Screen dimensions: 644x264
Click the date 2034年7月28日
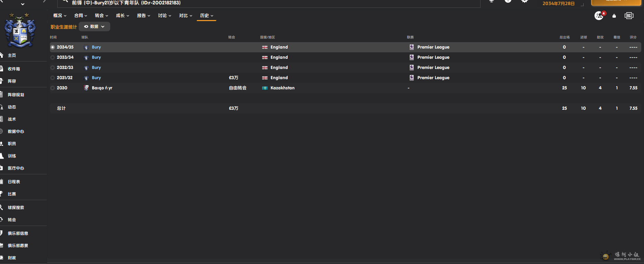point(559,3)
